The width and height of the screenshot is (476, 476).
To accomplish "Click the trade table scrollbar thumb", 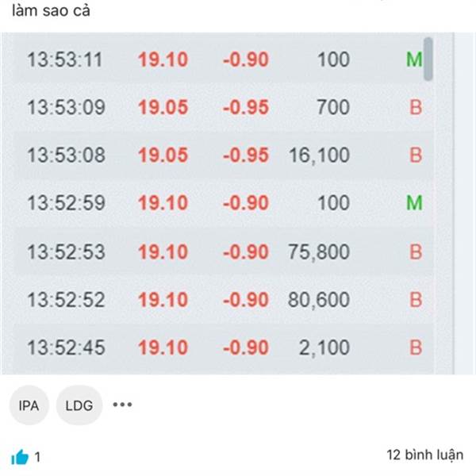I will [428, 59].
